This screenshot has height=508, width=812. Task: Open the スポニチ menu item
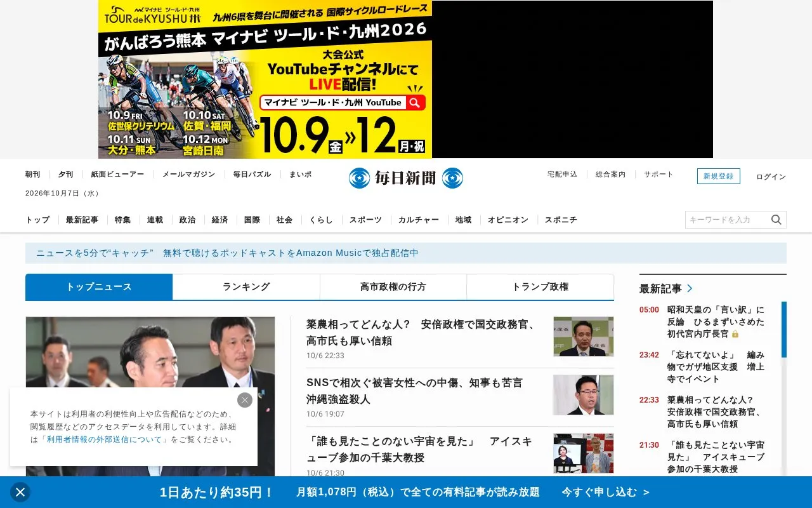point(561,220)
